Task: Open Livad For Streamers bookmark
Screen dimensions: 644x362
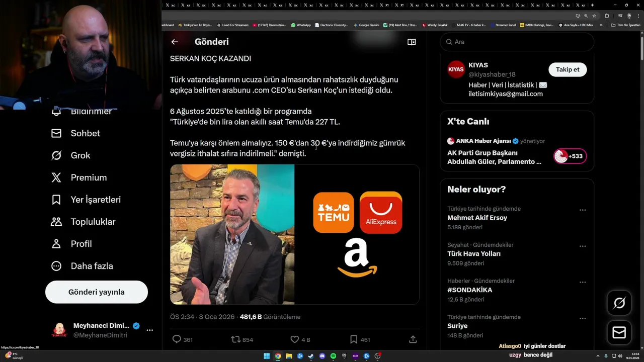Action: click(232, 25)
